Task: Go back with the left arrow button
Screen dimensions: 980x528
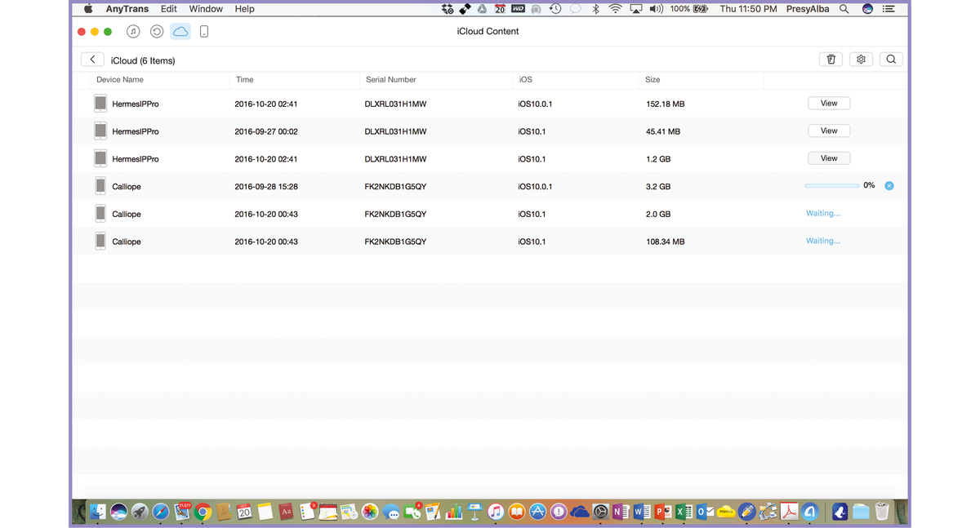Action: tap(92, 60)
